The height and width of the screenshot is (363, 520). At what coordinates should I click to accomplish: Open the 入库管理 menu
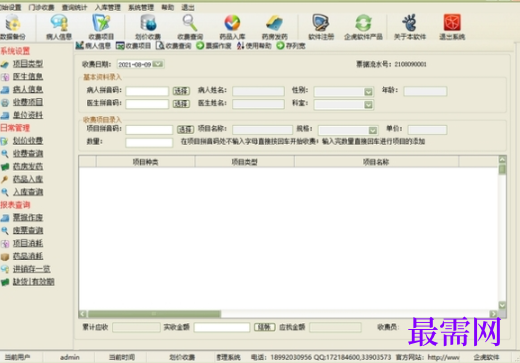pos(108,7)
